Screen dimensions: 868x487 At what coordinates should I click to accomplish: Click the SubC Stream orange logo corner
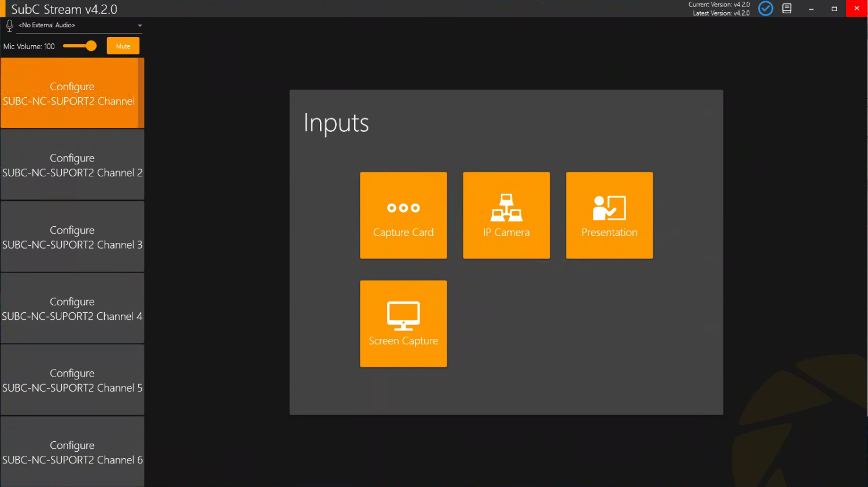[3, 9]
